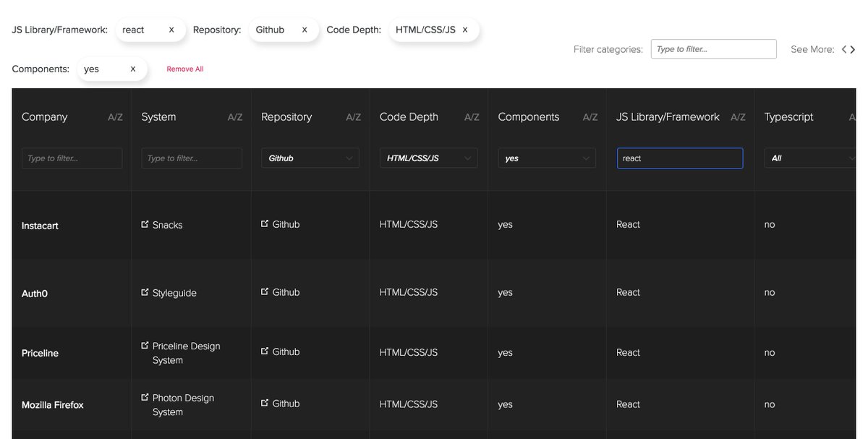Remove the Components yes filter chip
The image size is (868, 439).
[x=133, y=69]
